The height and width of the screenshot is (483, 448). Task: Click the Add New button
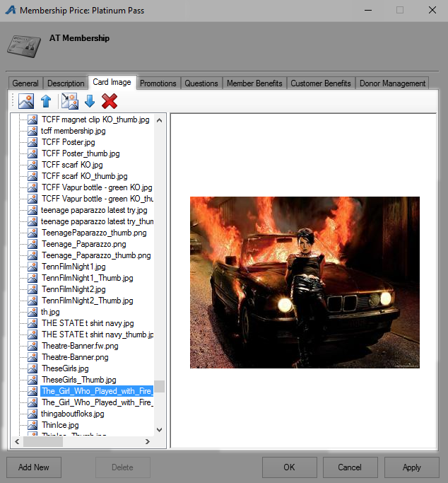click(x=34, y=467)
